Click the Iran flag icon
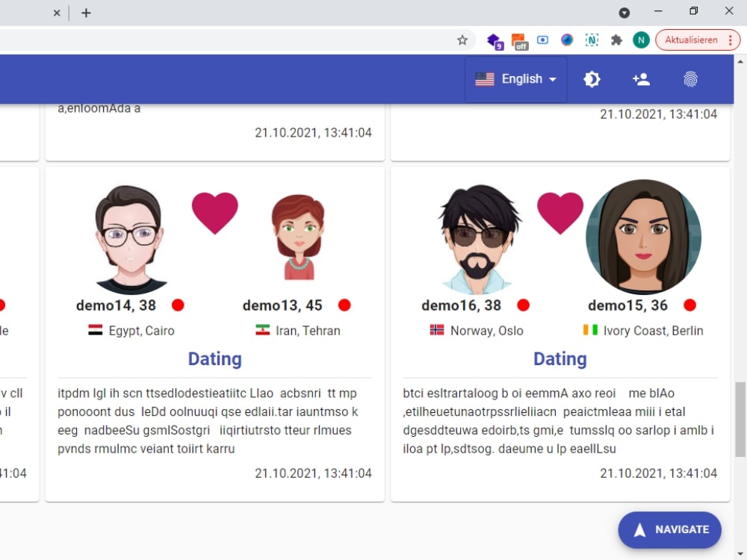 point(262,330)
